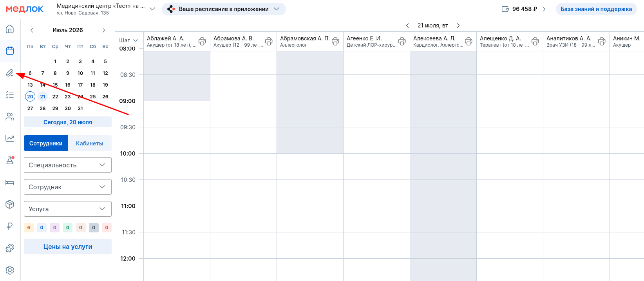Open the hospital bed sidebar icon

coord(10,182)
